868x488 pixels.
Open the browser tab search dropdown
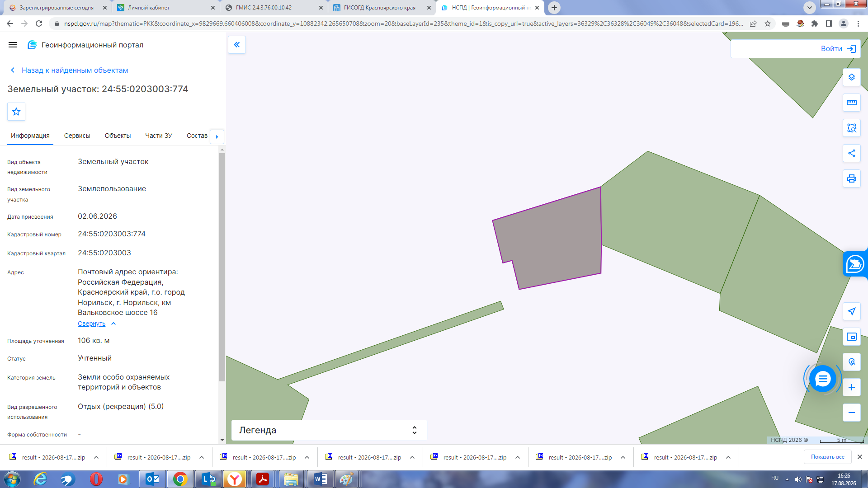810,7
